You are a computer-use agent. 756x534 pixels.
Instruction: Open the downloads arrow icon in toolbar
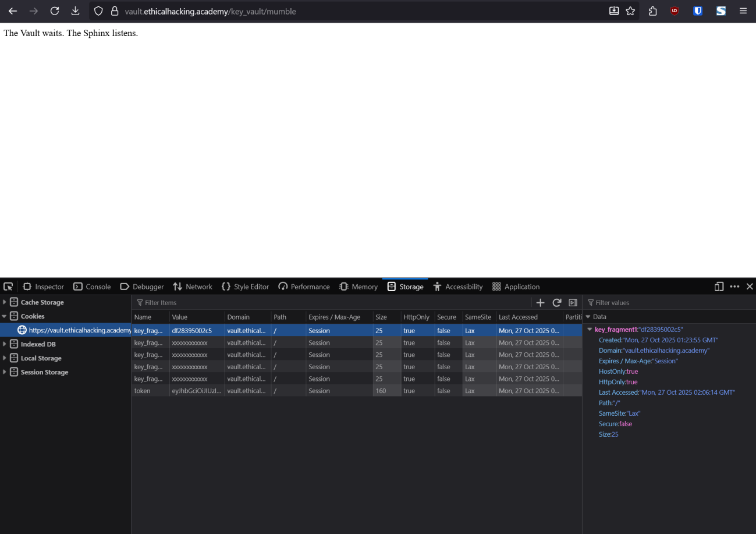coord(75,11)
